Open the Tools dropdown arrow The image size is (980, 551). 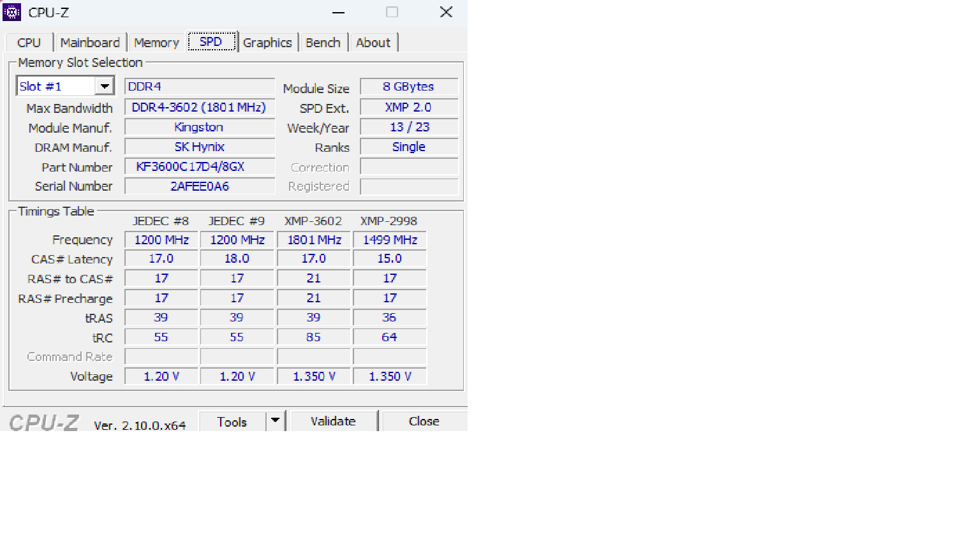click(275, 420)
